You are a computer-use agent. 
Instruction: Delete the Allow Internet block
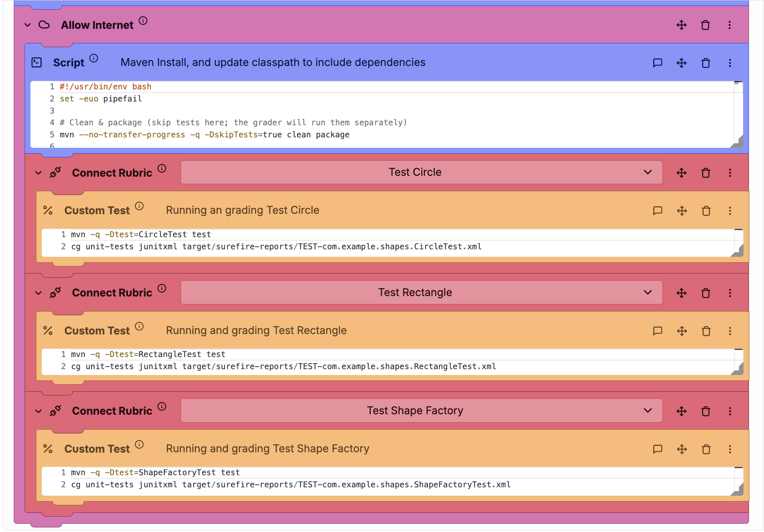point(705,25)
